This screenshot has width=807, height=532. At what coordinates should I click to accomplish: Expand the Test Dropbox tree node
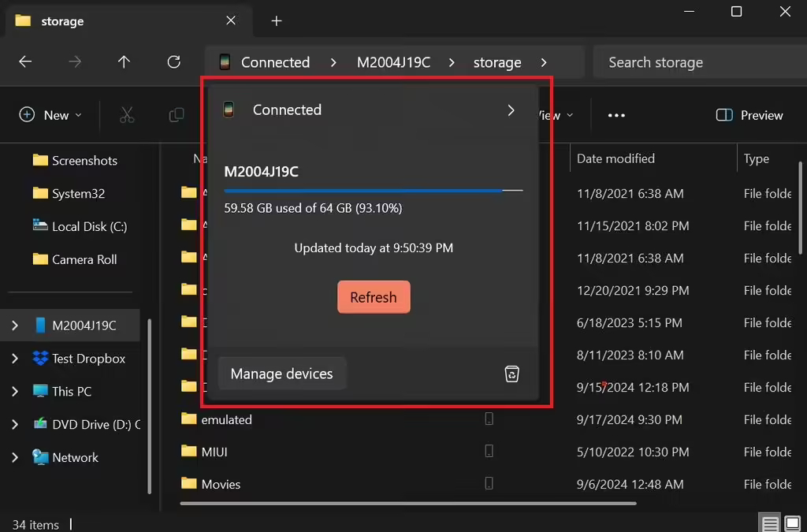[15, 359]
